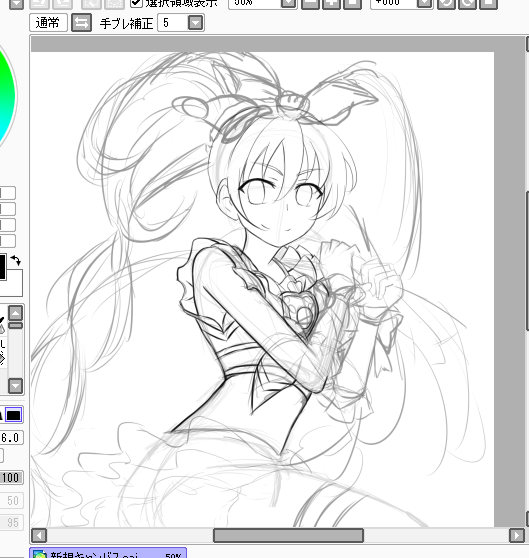Click the horizontal canvas scrollbar thumb
529x558 pixels.
coord(288,535)
